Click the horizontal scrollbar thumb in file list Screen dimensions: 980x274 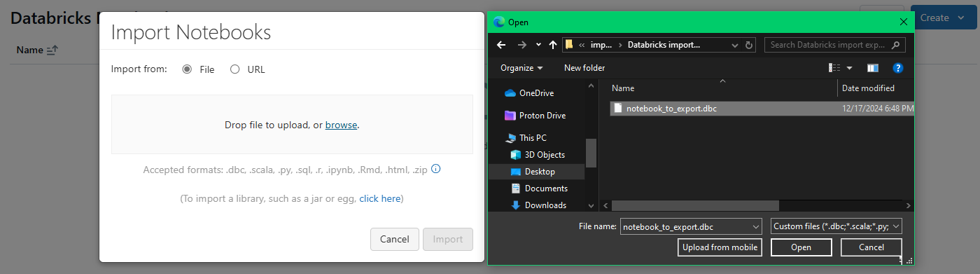pos(695,205)
